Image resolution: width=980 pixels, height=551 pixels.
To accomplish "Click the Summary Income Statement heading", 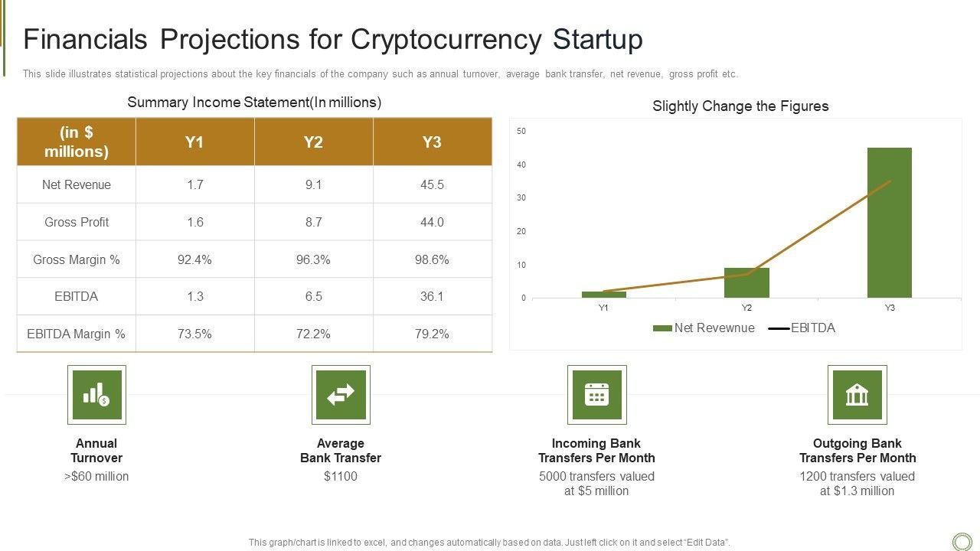I will (254, 103).
